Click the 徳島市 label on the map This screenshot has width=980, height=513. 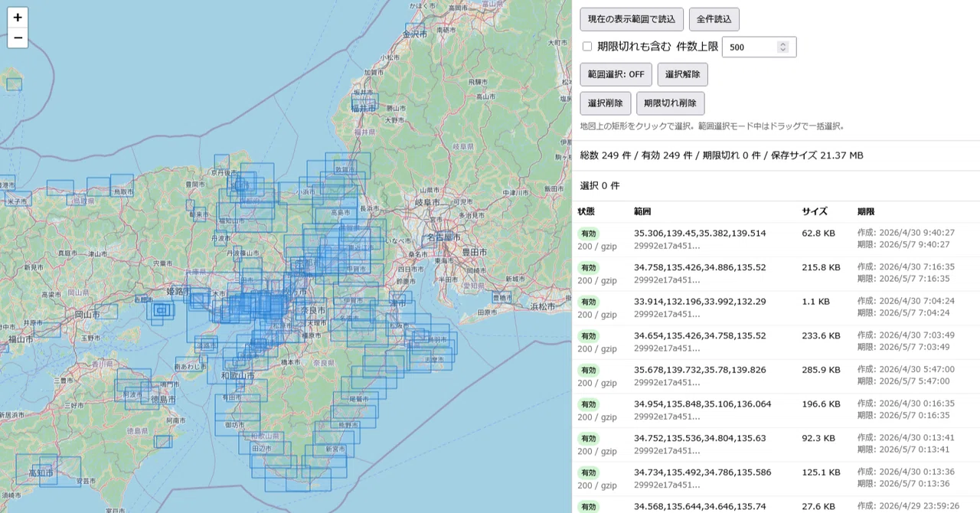[x=164, y=400]
